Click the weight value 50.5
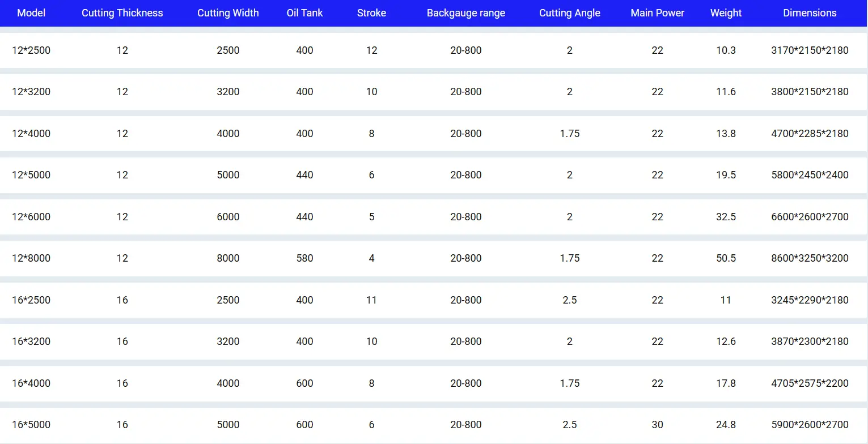The image size is (868, 444). [726, 258]
